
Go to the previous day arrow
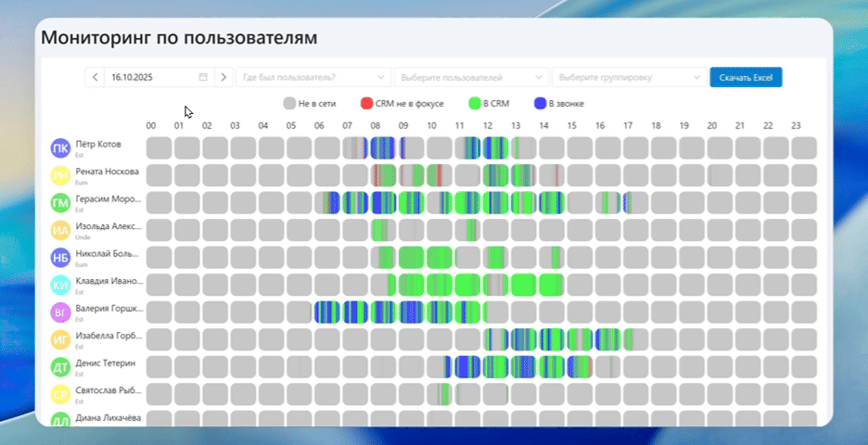95,77
